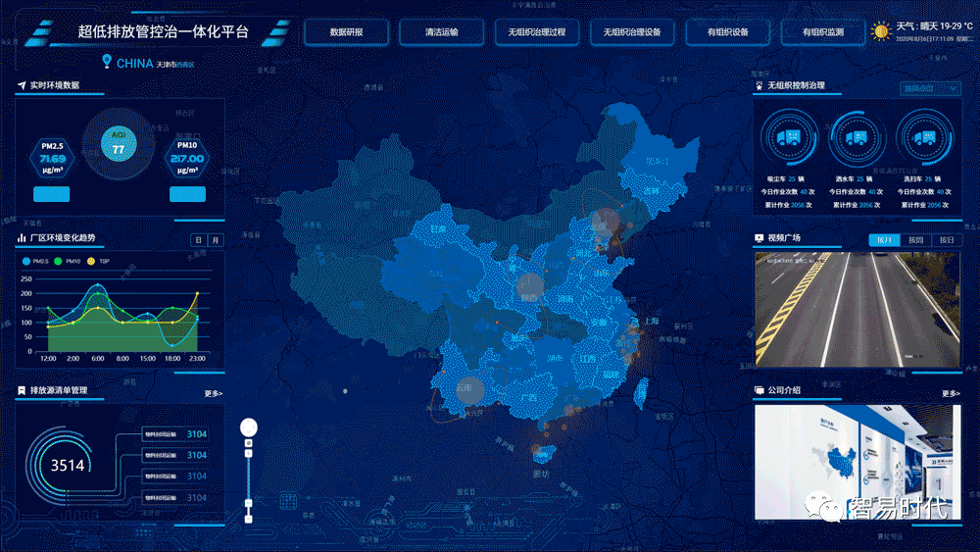The image size is (980, 552).
Task: Open 更多 link in 排放源清单管理
Action: coord(213,393)
